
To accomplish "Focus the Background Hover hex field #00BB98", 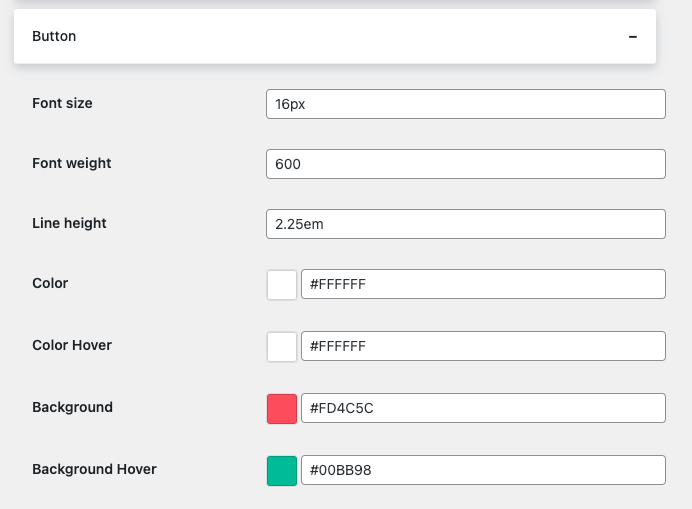I will click(x=483, y=471).
